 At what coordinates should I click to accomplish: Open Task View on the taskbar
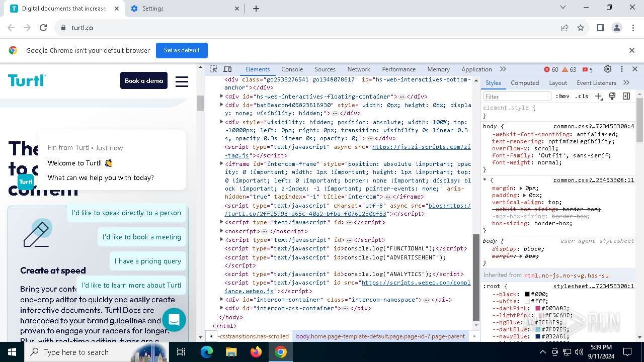tap(181, 352)
